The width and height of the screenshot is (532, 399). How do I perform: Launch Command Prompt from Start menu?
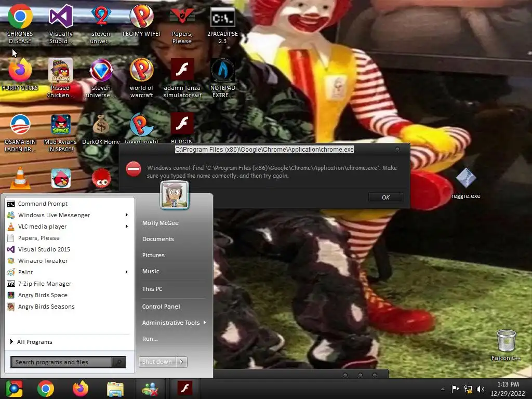coord(70,204)
